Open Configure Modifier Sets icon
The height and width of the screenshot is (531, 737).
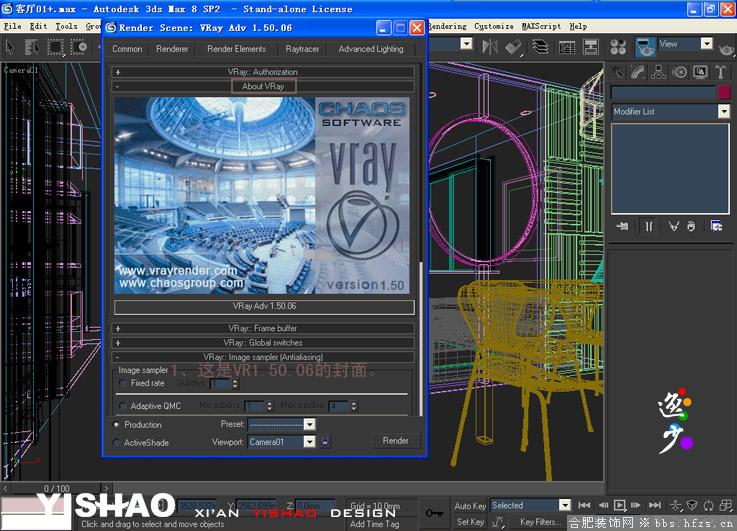click(716, 226)
